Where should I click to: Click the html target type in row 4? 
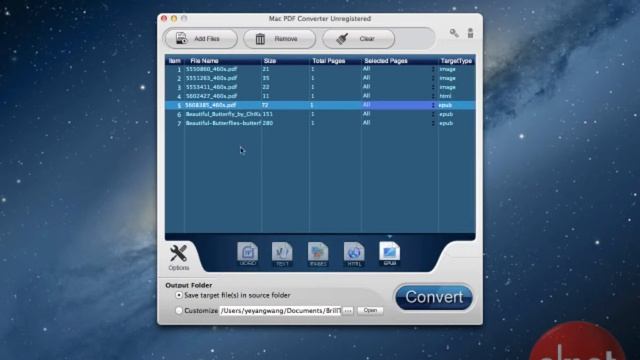pos(445,96)
